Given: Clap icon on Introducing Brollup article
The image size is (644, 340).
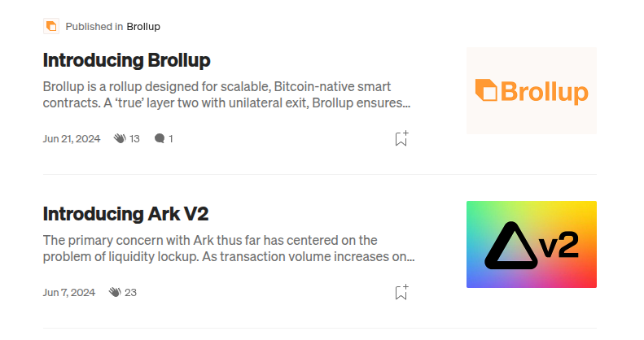Looking at the screenshot, I should click(120, 138).
